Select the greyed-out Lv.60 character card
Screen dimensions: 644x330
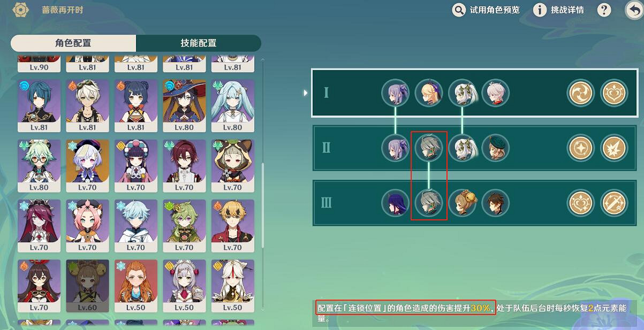87,286
